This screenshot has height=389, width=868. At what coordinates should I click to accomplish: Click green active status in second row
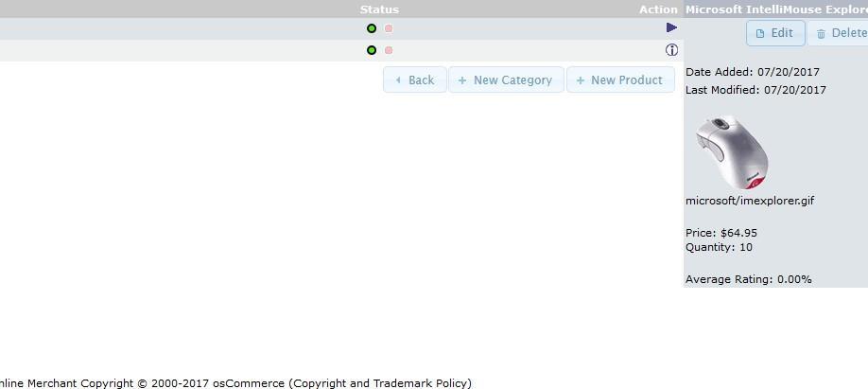point(372,50)
